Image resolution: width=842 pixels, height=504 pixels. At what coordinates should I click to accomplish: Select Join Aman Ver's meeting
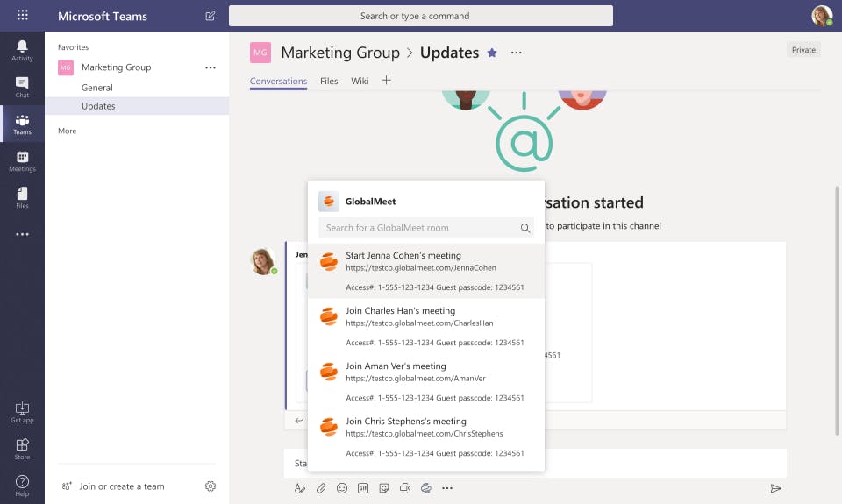click(x=426, y=381)
